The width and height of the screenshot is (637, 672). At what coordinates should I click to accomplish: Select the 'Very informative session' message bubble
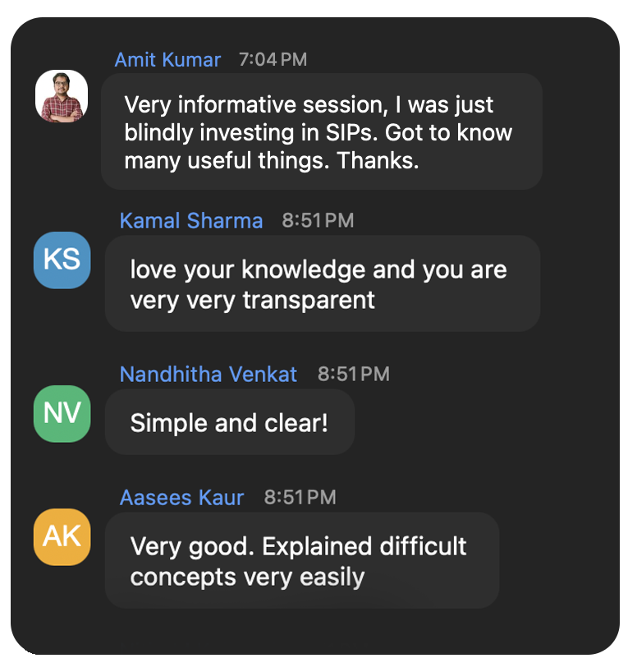coord(322,131)
